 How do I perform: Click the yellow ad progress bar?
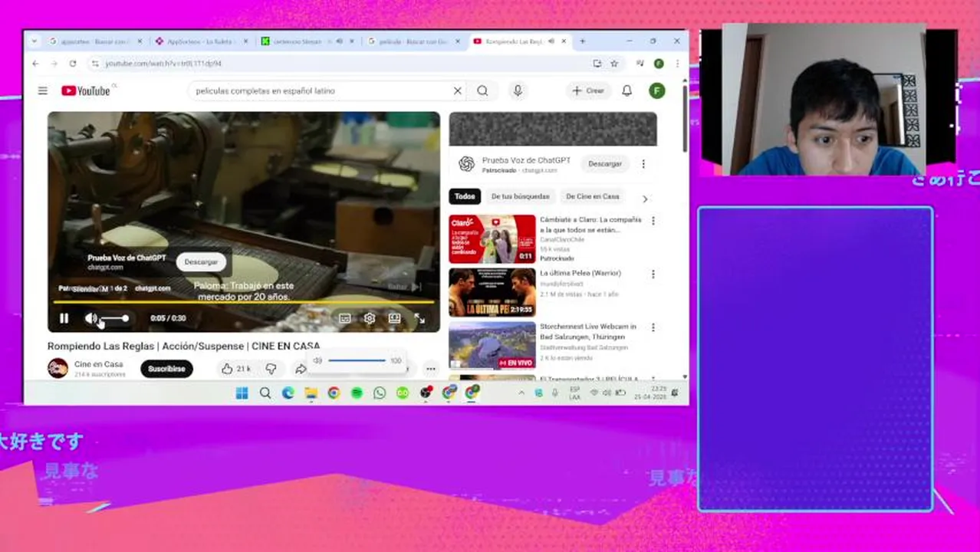[x=244, y=303]
